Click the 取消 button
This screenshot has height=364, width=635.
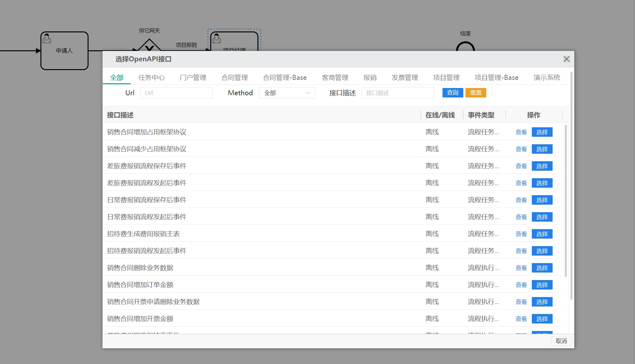point(561,341)
